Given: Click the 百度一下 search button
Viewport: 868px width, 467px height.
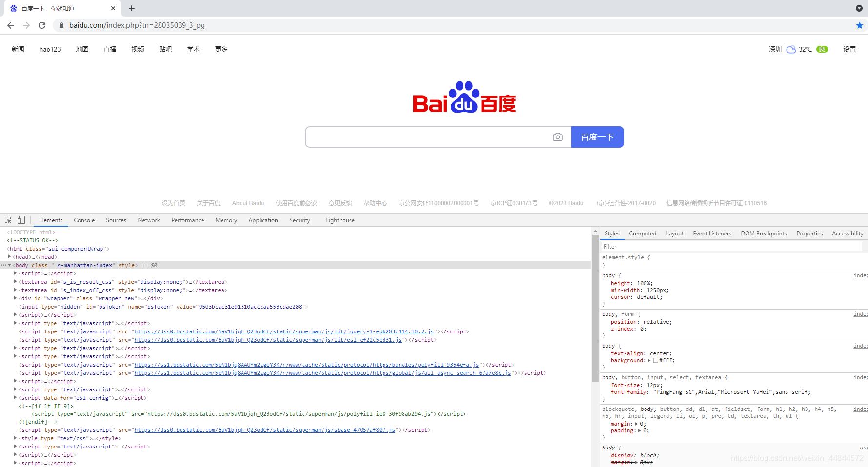Looking at the screenshot, I should (597, 137).
